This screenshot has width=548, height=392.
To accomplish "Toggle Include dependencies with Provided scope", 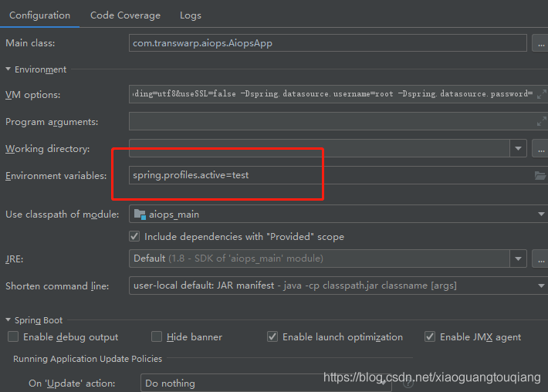I will [134, 237].
